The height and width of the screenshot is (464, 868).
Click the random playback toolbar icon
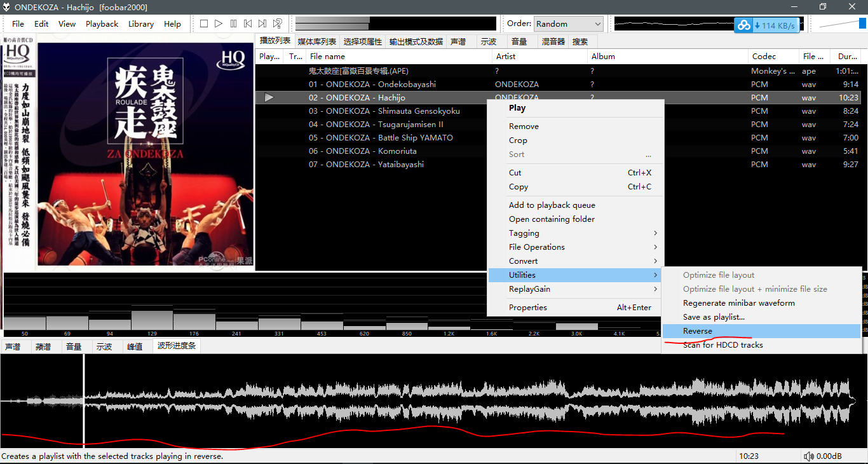point(278,24)
